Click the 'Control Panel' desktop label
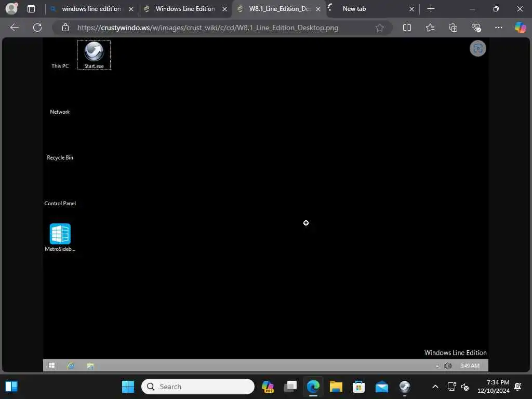Image resolution: width=532 pixels, height=399 pixels. [60, 203]
